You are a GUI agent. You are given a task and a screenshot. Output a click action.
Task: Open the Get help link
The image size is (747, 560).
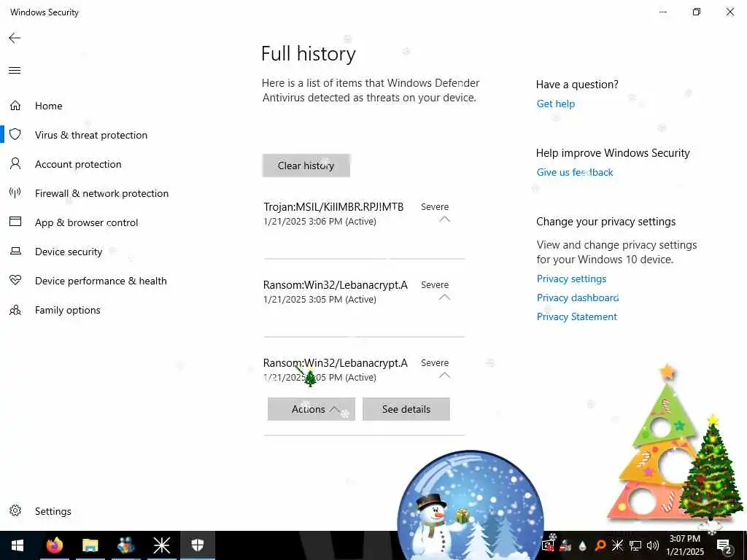(x=555, y=104)
